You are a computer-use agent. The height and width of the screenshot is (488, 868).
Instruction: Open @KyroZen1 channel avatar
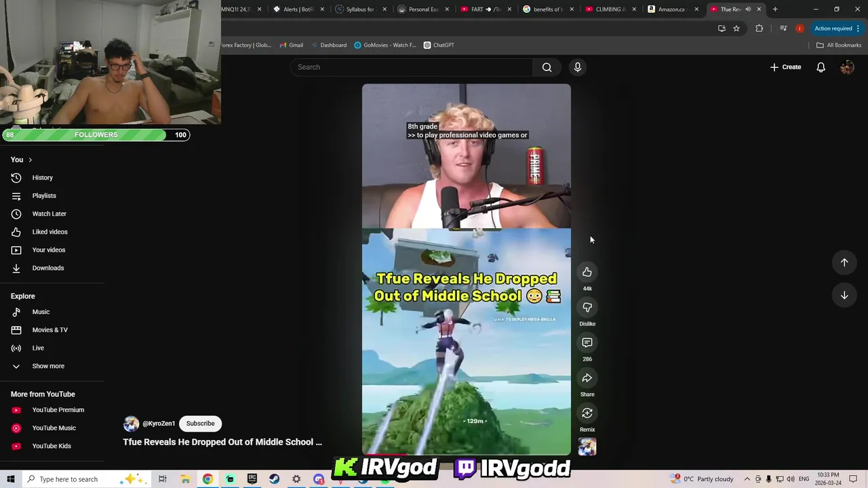[131, 424]
